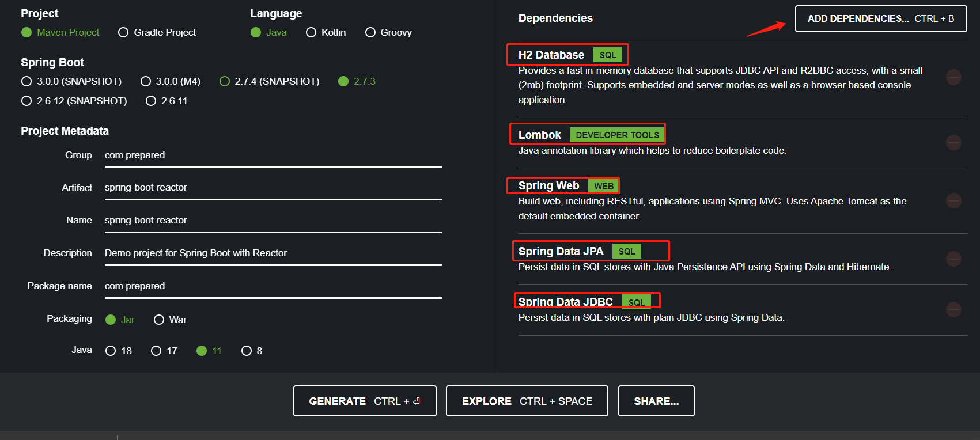
Task: Click the H2 Database title
Action: (x=551, y=55)
